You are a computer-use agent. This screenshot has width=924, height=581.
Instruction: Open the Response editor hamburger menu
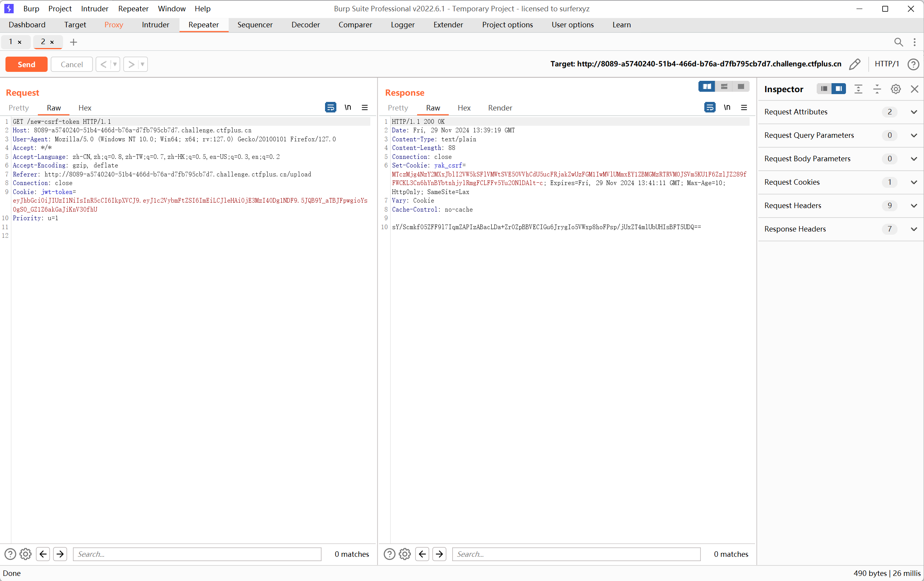coord(744,107)
